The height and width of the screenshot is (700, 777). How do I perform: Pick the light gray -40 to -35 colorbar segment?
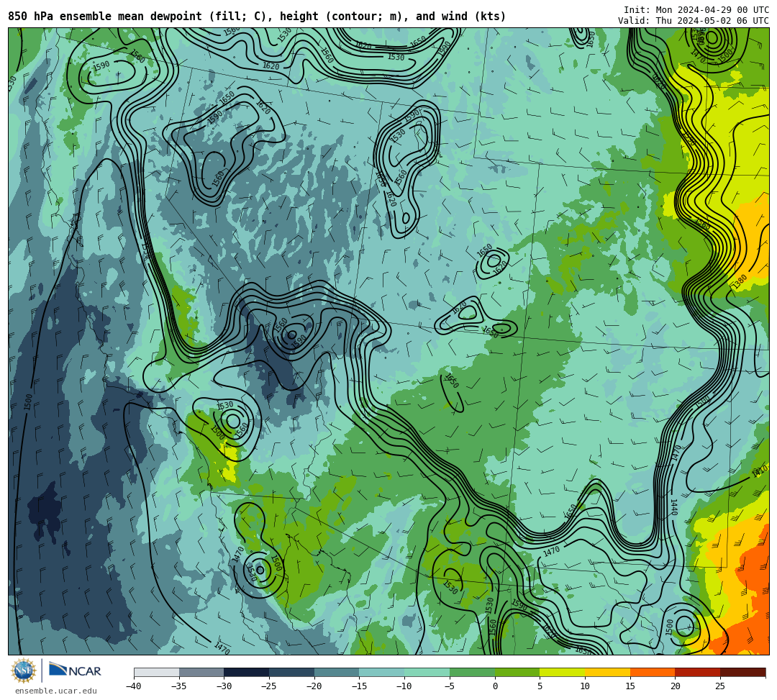(157, 672)
